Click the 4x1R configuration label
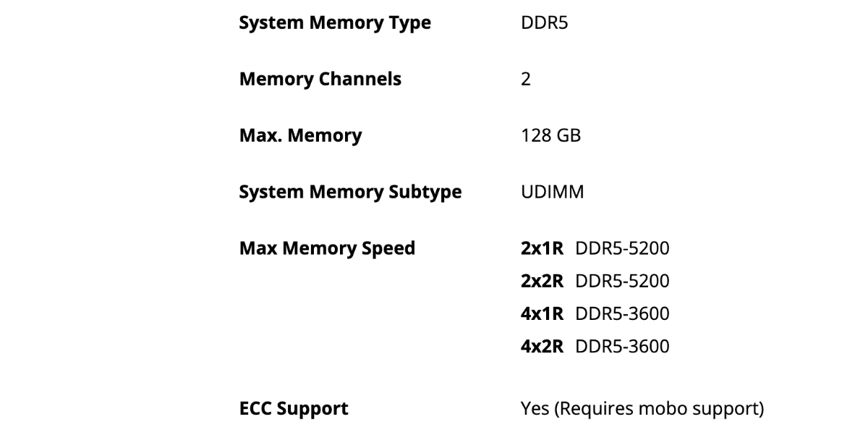The height and width of the screenshot is (448, 868). point(542,314)
